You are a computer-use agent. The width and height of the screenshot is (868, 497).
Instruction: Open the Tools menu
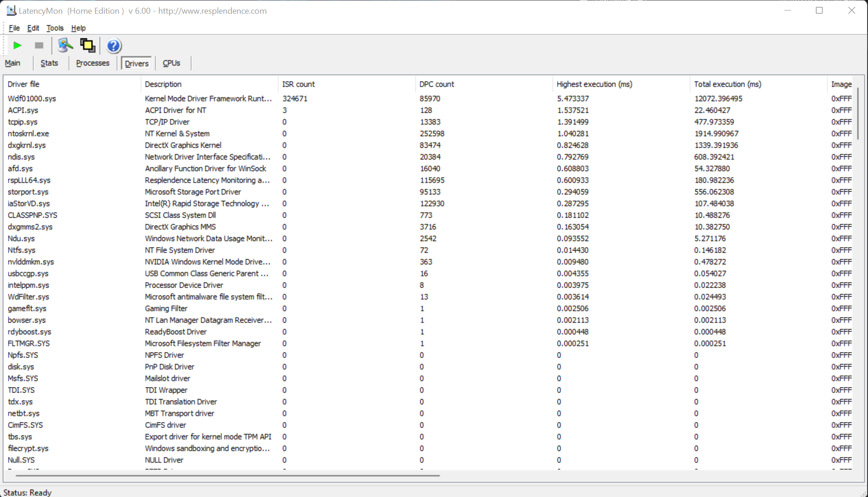pos(55,28)
